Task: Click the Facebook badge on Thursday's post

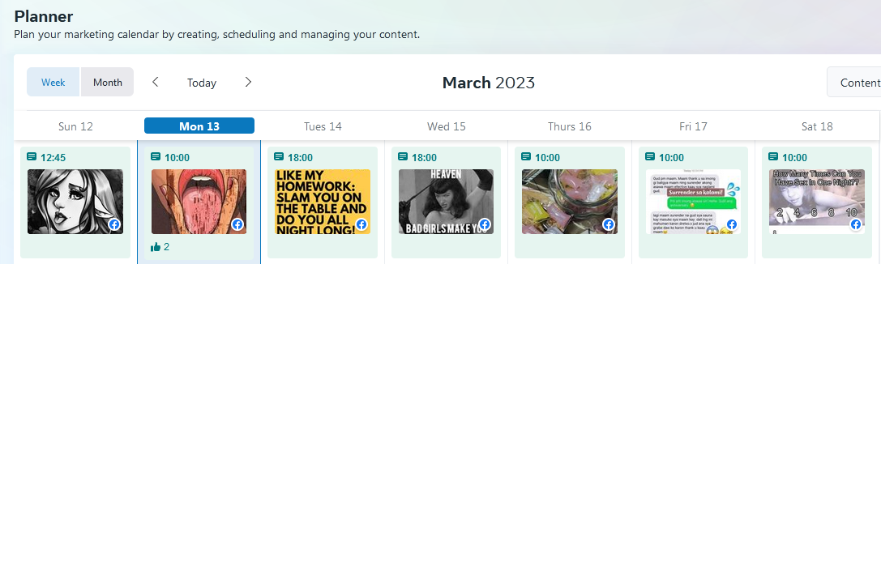Action: tap(609, 224)
